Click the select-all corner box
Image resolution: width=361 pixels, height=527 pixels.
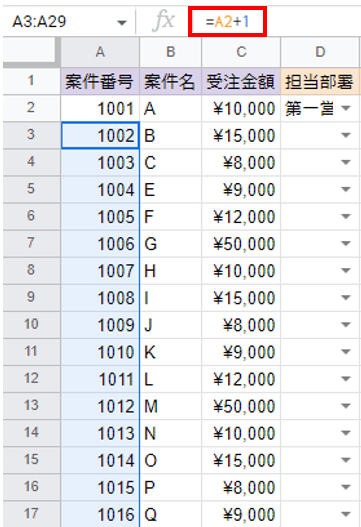[29, 50]
